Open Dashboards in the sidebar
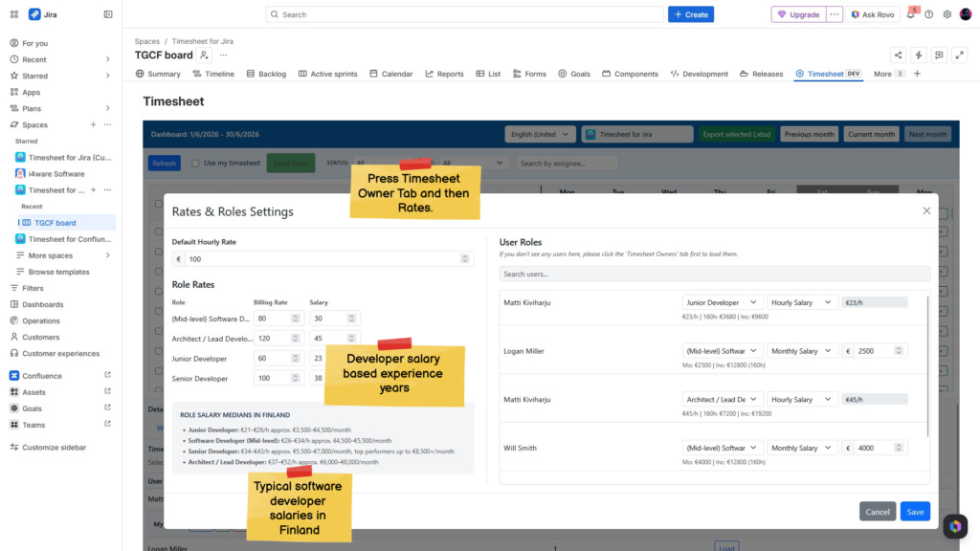The width and height of the screenshot is (980, 551). pyautogui.click(x=42, y=304)
